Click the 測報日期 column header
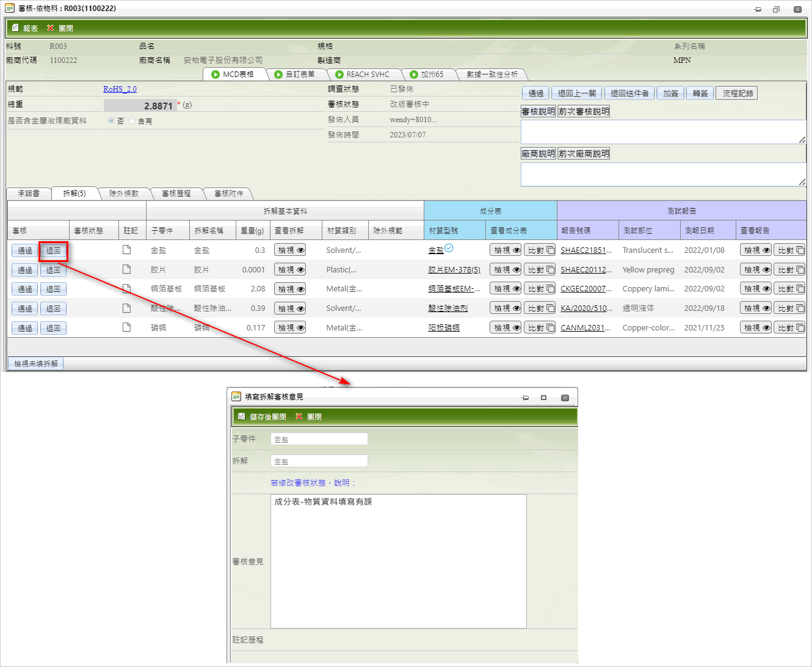Screen dimensions: 812x667 [x=707, y=231]
